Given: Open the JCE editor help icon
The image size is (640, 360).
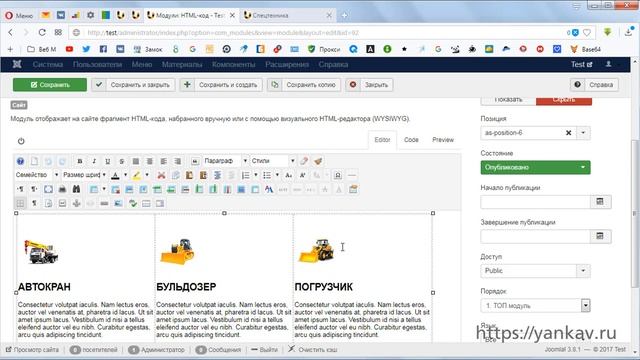Looking at the screenshot, I should [x=20, y=161].
